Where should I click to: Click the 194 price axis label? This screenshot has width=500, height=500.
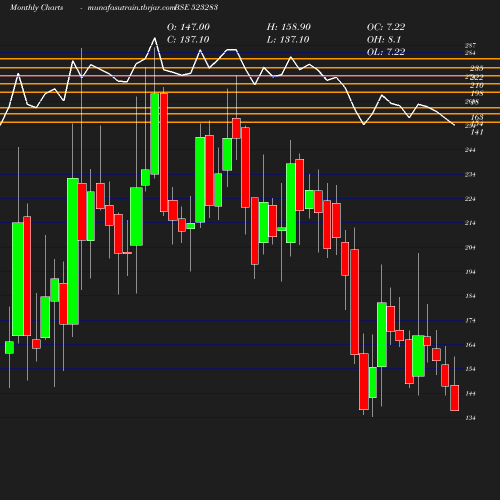[x=470, y=272]
